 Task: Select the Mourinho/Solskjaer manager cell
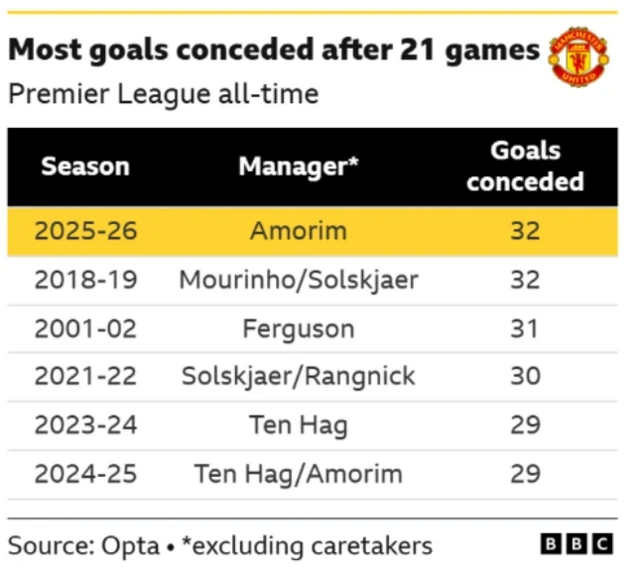tap(298, 279)
